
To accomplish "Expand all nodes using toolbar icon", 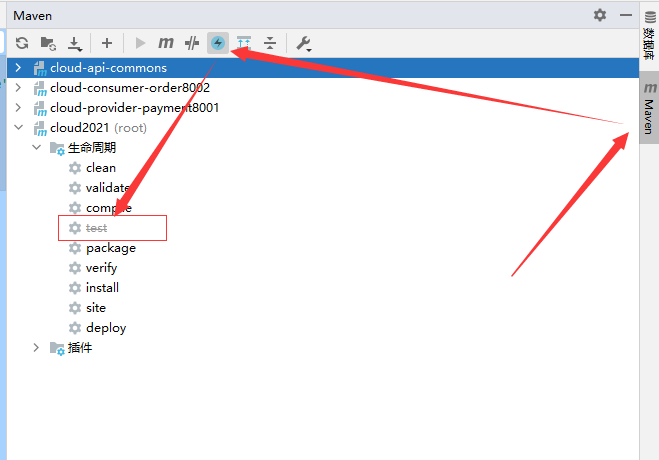I will click(x=244, y=43).
